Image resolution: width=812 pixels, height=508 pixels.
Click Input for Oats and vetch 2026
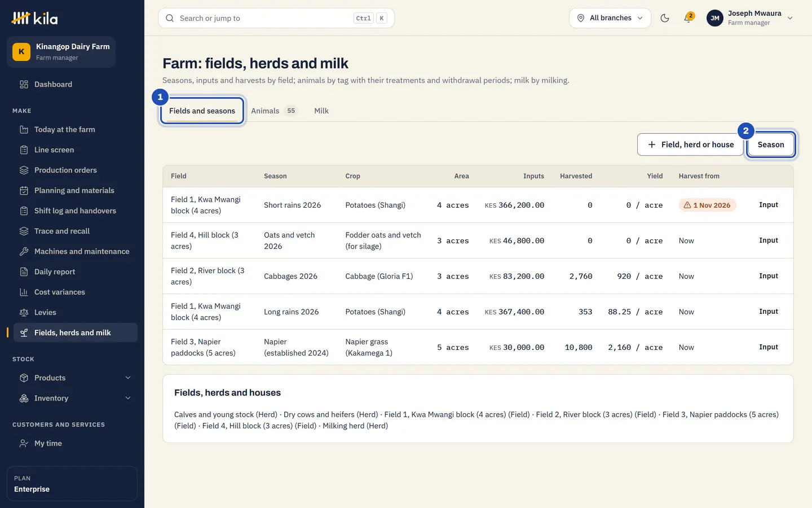click(x=769, y=240)
